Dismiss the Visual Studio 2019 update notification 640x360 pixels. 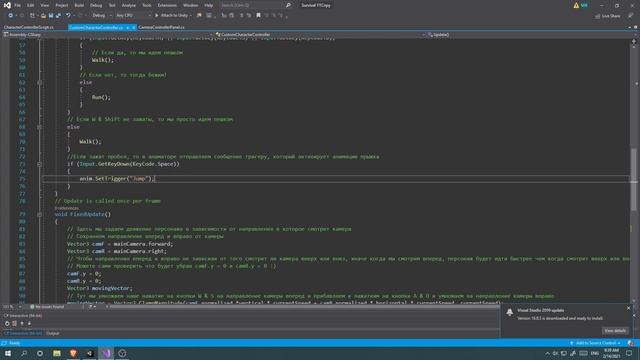(x=629, y=308)
